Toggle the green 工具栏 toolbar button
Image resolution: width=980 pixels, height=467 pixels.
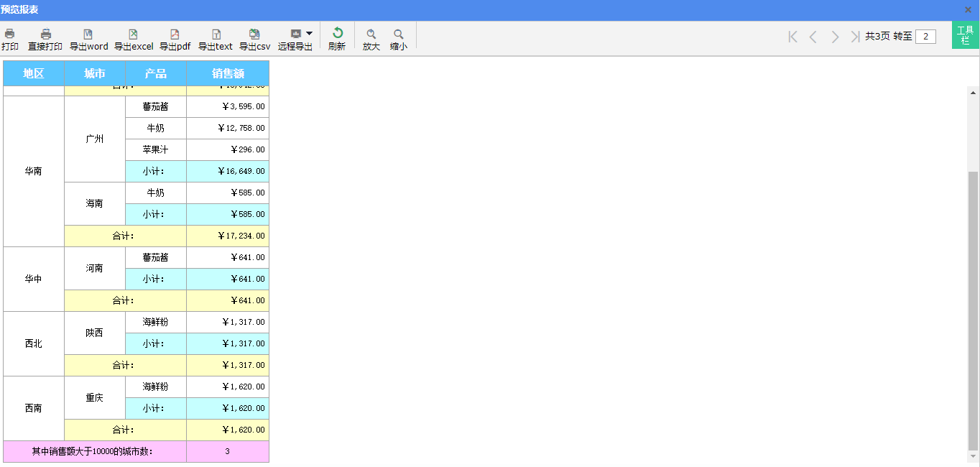pyautogui.click(x=965, y=35)
